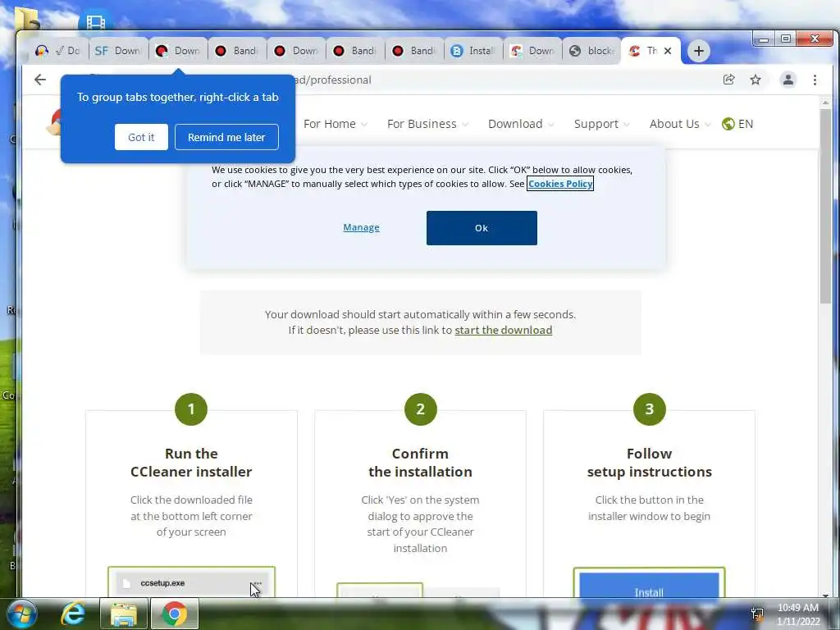Viewport: 840px width, 630px height.
Task: Select the third tab labeled Down
Action: 178,51
